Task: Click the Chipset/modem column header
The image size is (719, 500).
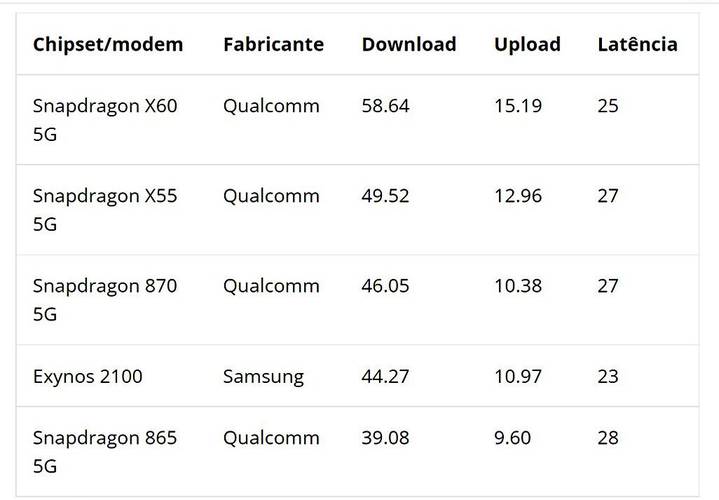Action: click(x=108, y=45)
